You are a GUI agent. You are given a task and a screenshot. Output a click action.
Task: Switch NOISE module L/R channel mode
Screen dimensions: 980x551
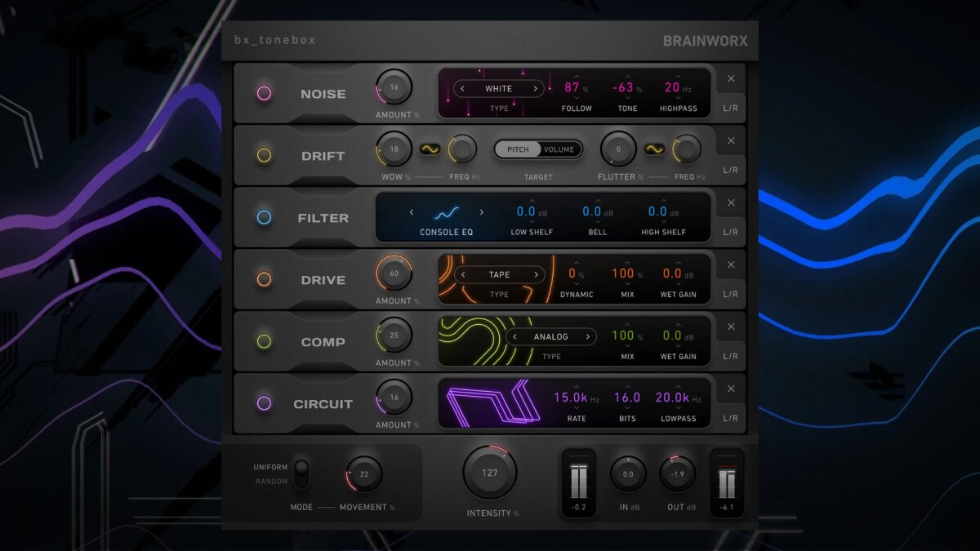(x=731, y=108)
